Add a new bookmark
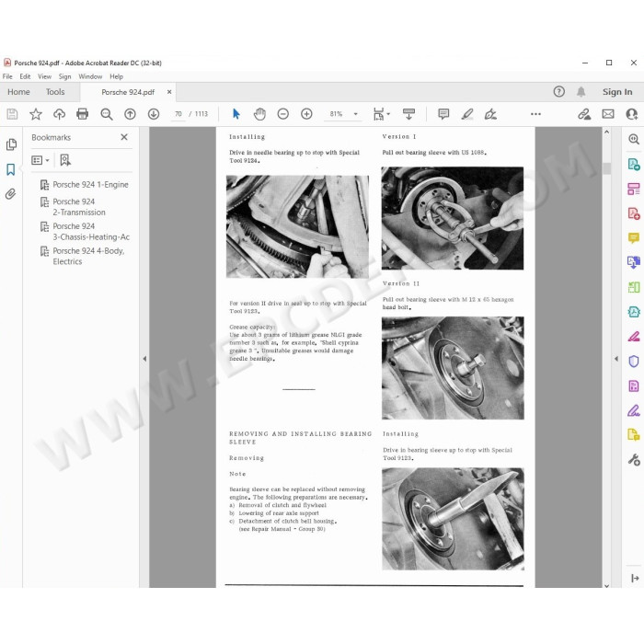 click(x=65, y=160)
